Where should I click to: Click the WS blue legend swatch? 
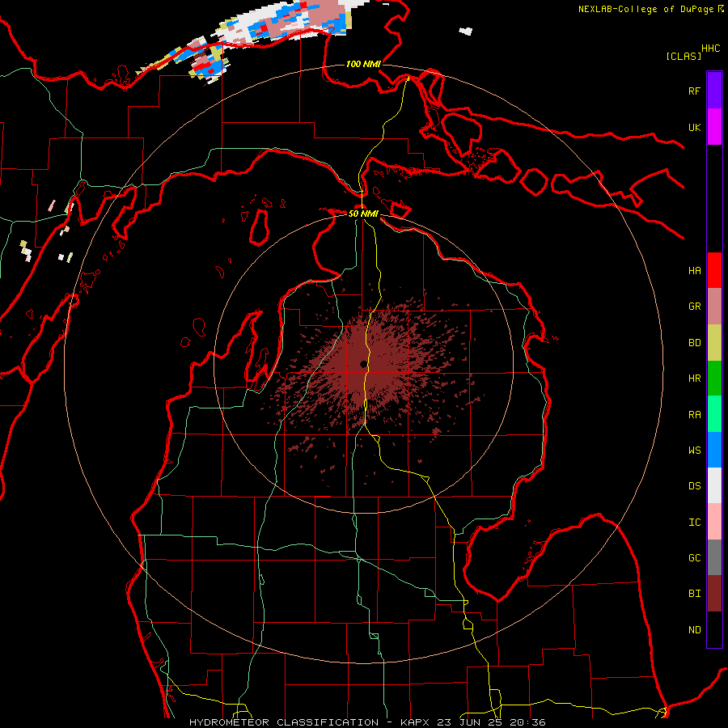click(x=714, y=450)
